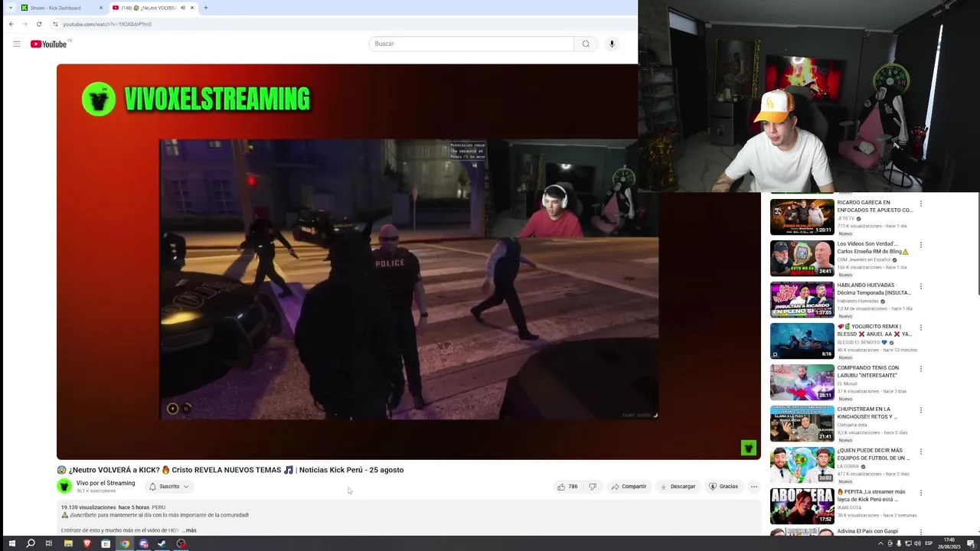Open RICARDO GARECA EN ENFOCADOS thumbnail
Screen dimensions: 980x551
(802, 217)
